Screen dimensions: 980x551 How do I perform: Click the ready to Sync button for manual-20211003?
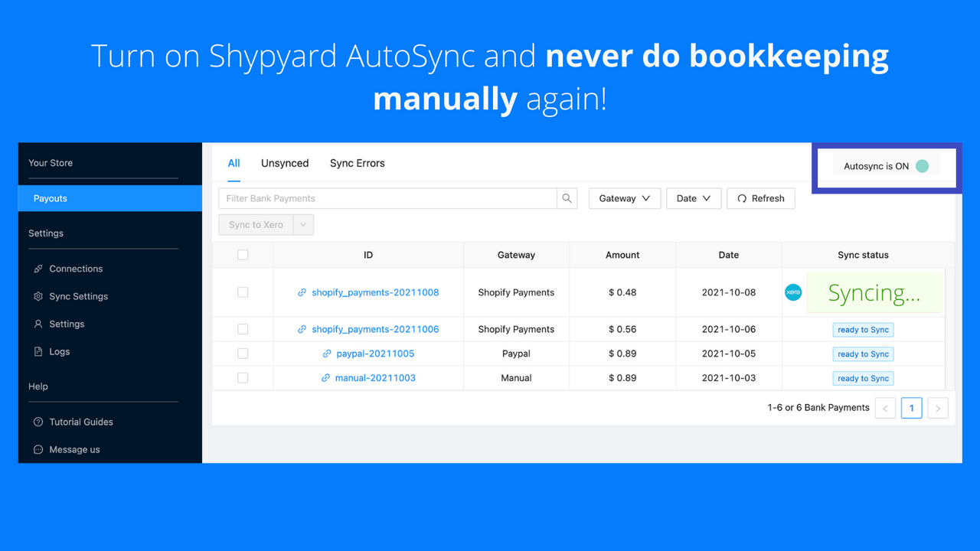(x=863, y=377)
